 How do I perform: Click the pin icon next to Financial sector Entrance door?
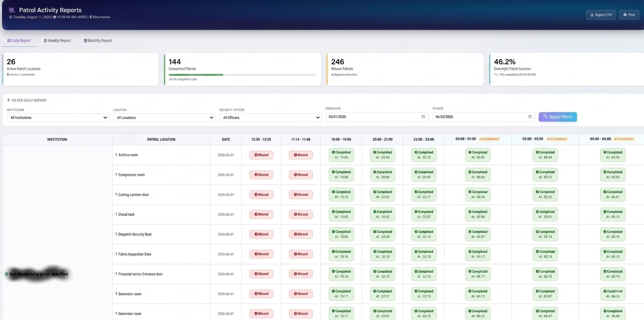click(x=116, y=274)
